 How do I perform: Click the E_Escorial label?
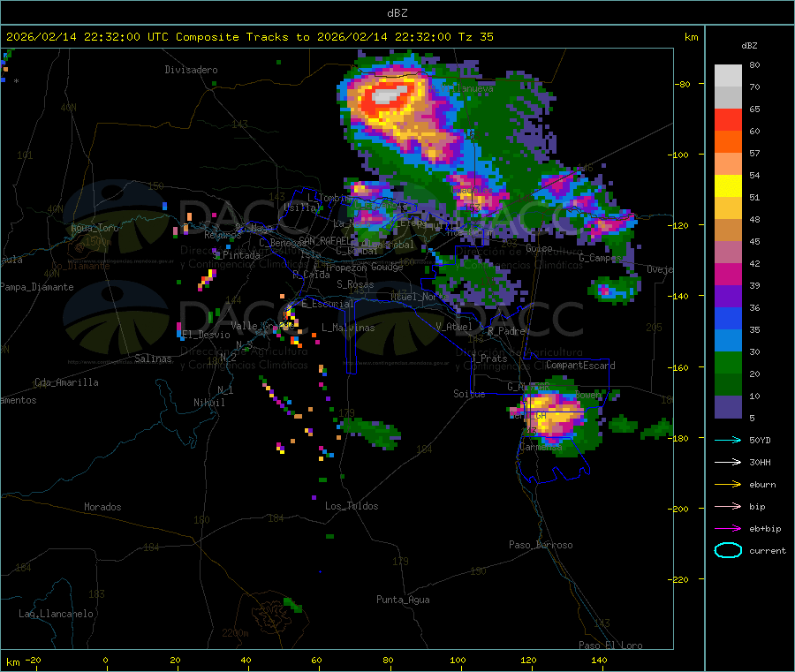(x=328, y=304)
